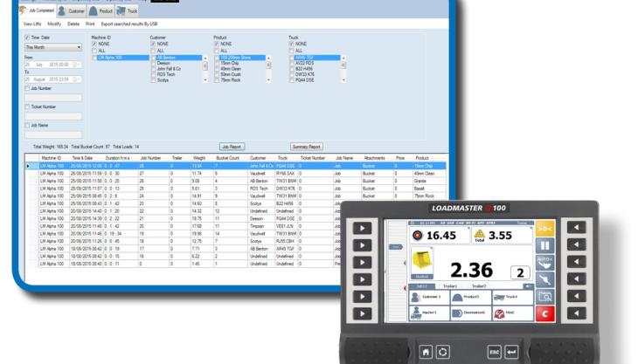The image size is (638, 364).
Task: Tap the Total 3.55 pile tile
Action: (502, 235)
